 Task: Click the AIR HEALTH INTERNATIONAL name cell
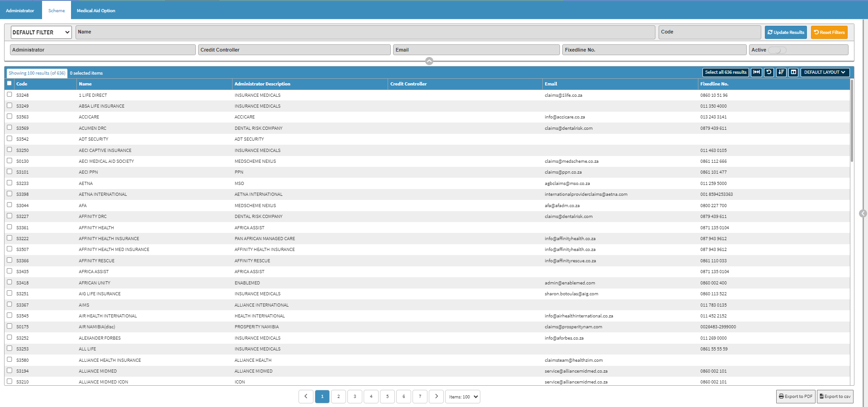coord(108,316)
